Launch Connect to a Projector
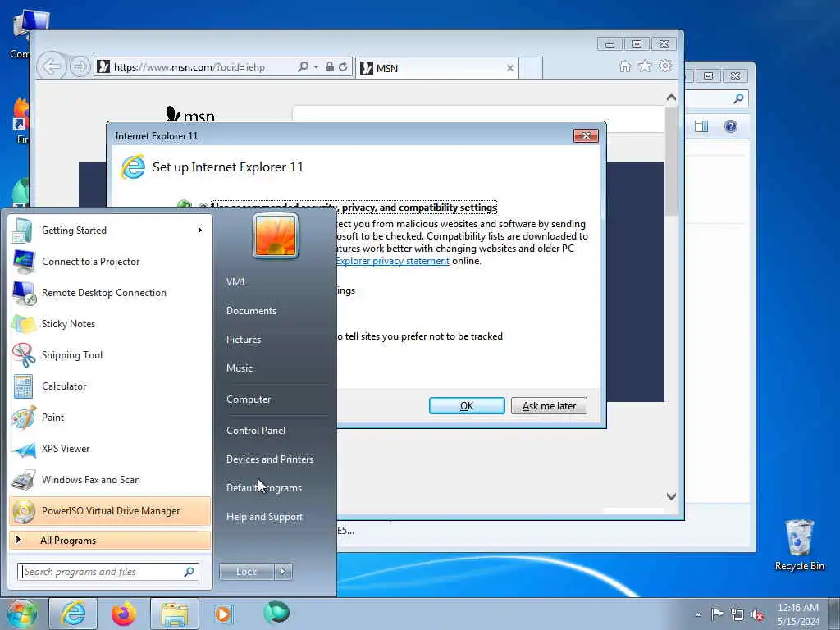 [x=110, y=262]
